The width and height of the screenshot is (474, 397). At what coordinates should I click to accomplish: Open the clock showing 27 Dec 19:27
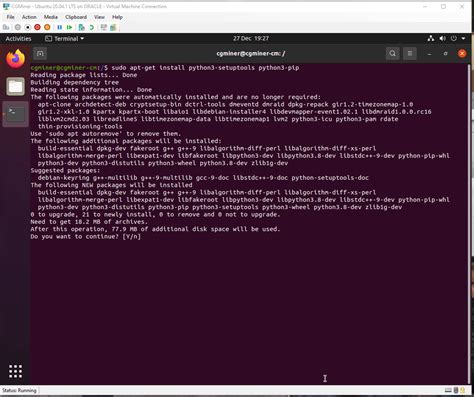(x=251, y=39)
